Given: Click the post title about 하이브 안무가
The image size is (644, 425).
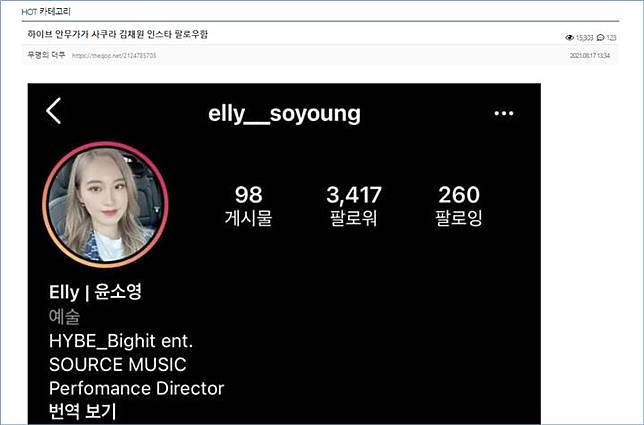Looking at the screenshot, I should point(117,34).
